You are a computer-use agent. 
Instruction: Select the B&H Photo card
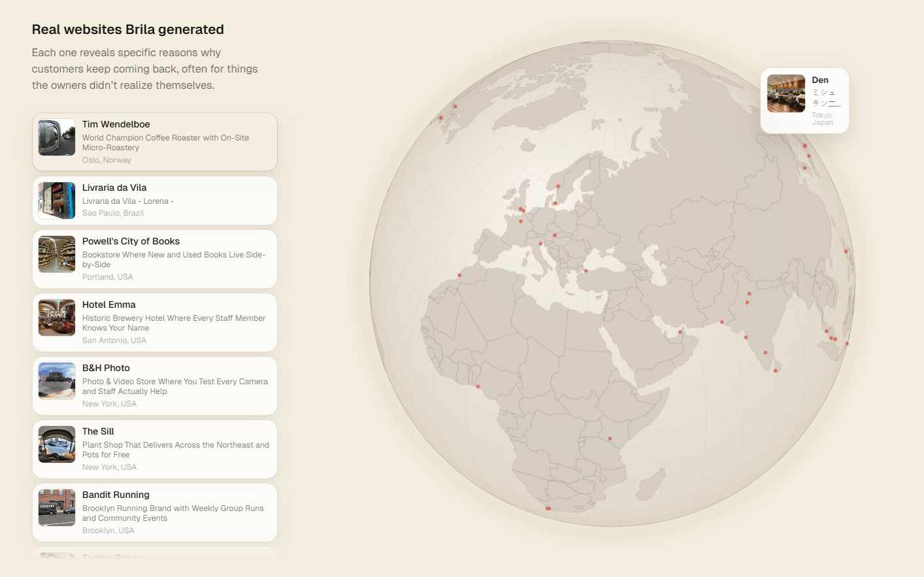coord(155,386)
